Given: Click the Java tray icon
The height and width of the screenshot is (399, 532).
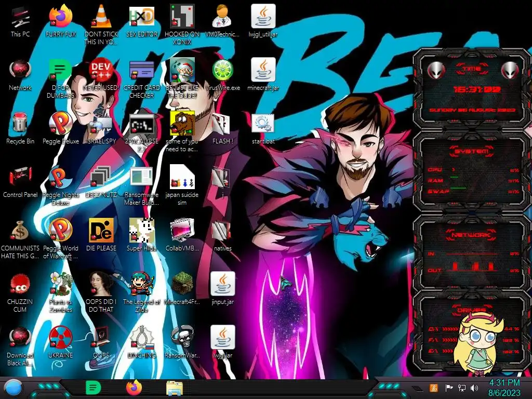Looking at the screenshot, I should [434, 388].
